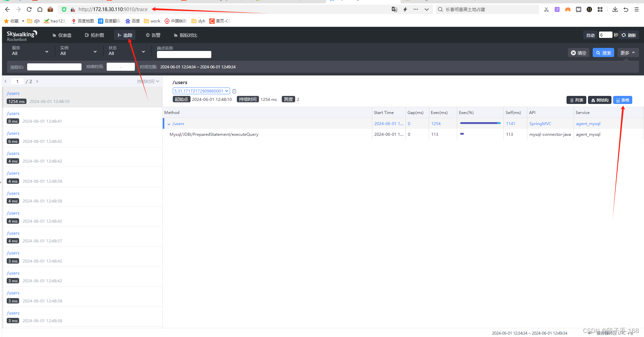
Task: Open the work bookmark folder
Action: [152, 21]
